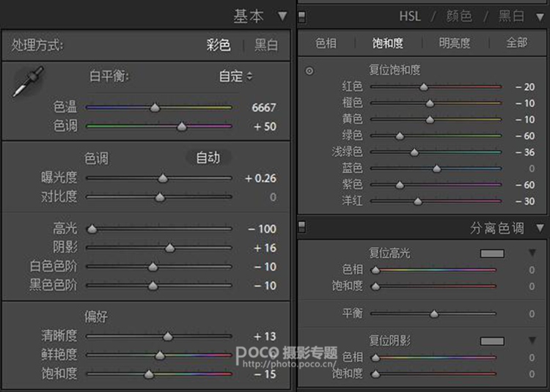Open the highlights color swatch picker
The height and width of the screenshot is (392, 550).
coord(492,254)
